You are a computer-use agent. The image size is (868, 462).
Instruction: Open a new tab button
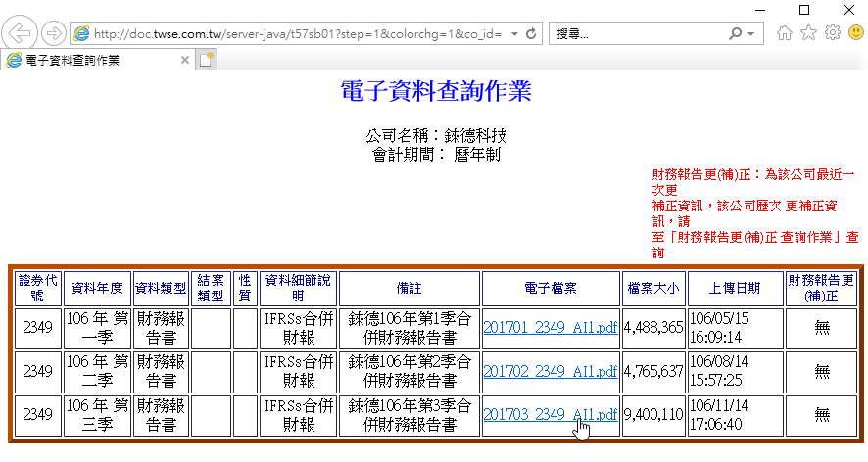pos(206,60)
